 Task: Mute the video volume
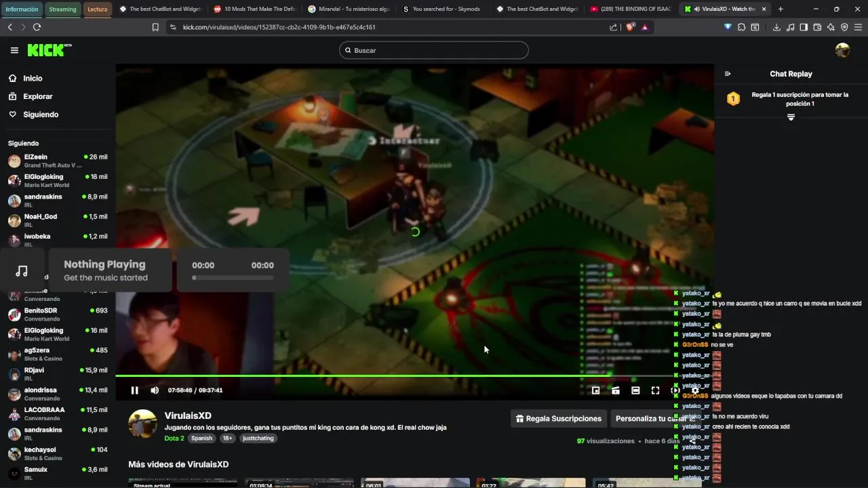point(155,390)
